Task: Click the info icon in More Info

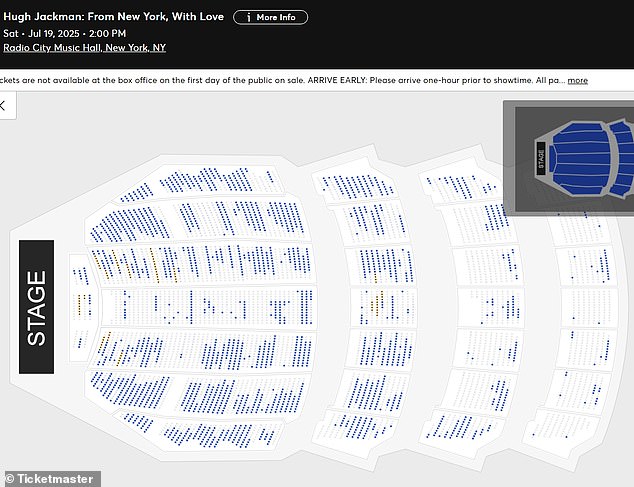Action: pos(249,17)
